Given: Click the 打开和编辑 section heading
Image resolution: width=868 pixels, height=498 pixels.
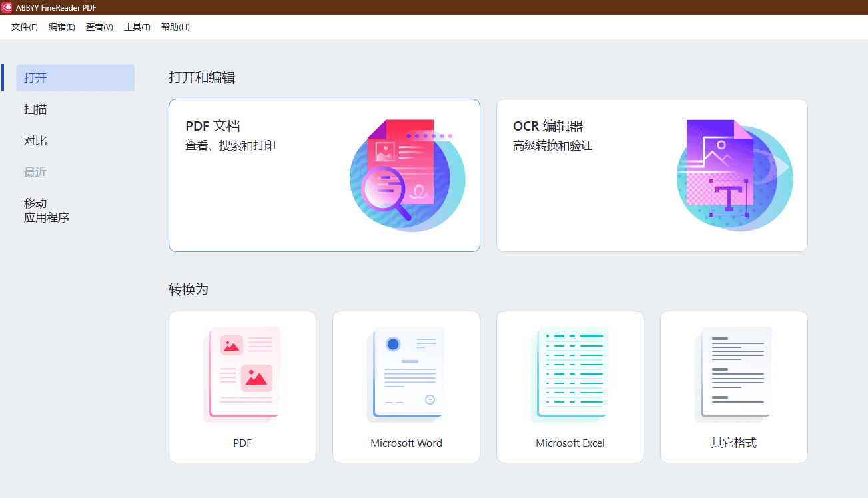Looking at the screenshot, I should pyautogui.click(x=202, y=77).
